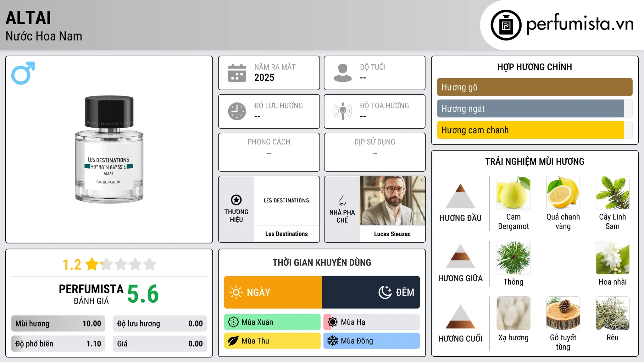This screenshot has height=362, width=644.
Task: Click the release year value 2025
Action: (264, 78)
